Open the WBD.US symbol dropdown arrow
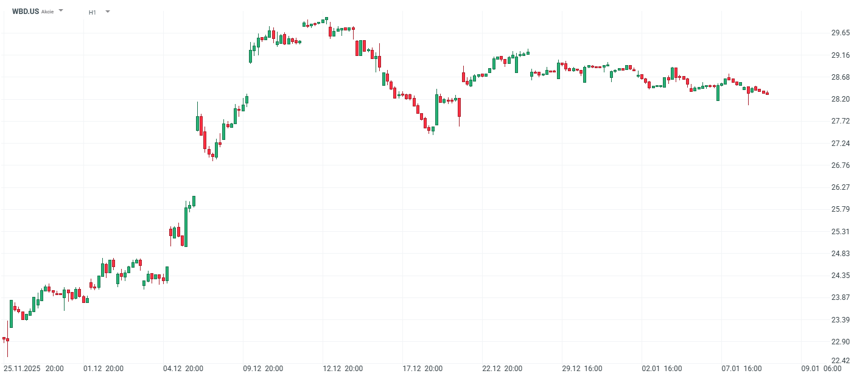 [61, 11]
